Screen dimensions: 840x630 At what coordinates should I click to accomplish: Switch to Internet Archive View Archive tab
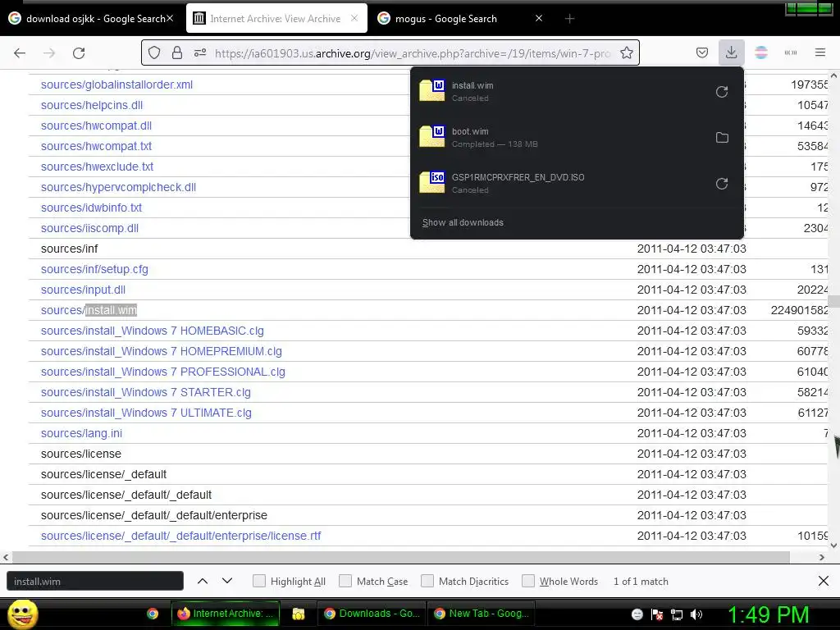pos(276,19)
